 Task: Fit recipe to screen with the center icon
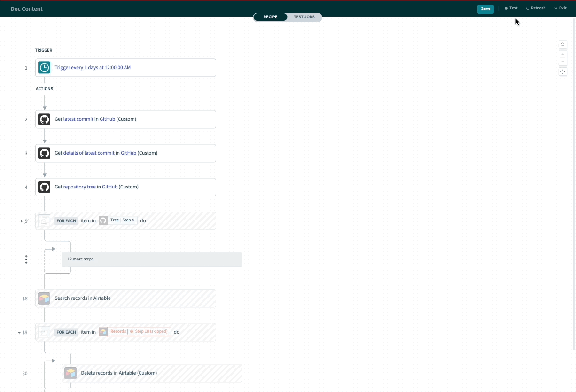[x=563, y=72]
